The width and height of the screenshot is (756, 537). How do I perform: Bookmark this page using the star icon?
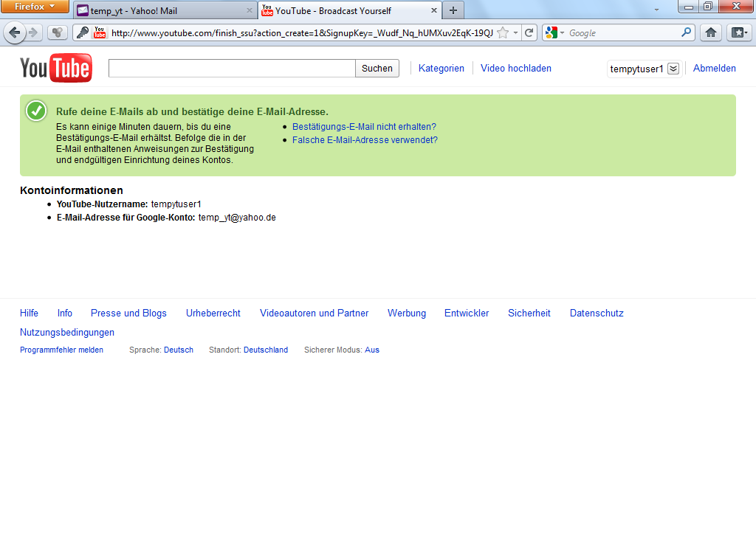pyautogui.click(x=501, y=32)
